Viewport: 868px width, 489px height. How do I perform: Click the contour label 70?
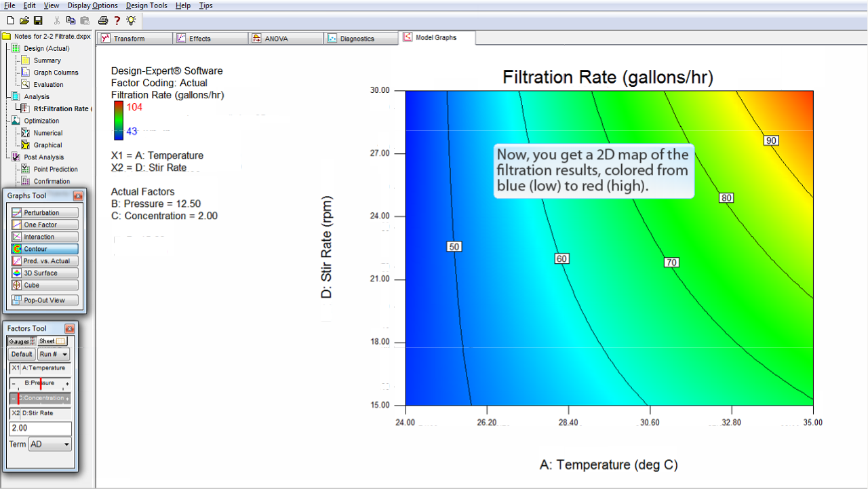tap(671, 262)
